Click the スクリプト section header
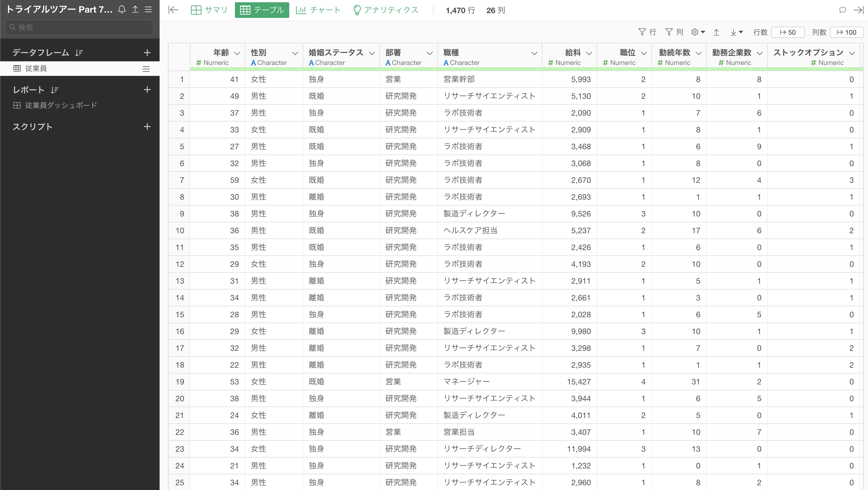The image size is (868, 490). pos(33,127)
